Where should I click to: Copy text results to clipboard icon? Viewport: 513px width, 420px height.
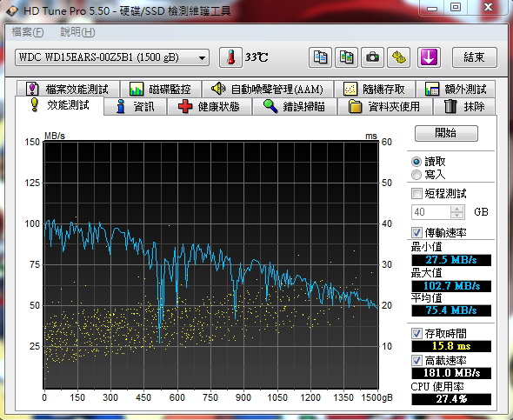click(320, 57)
